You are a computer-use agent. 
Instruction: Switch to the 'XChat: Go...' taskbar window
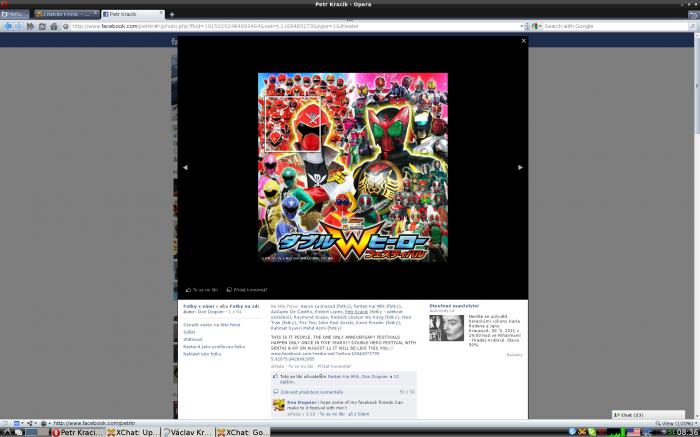coord(243,432)
